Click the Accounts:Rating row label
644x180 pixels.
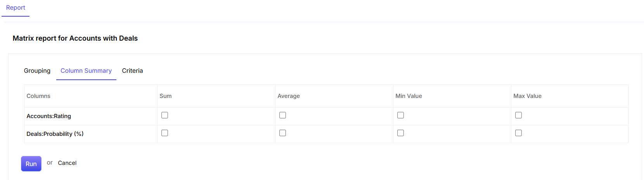click(x=49, y=116)
